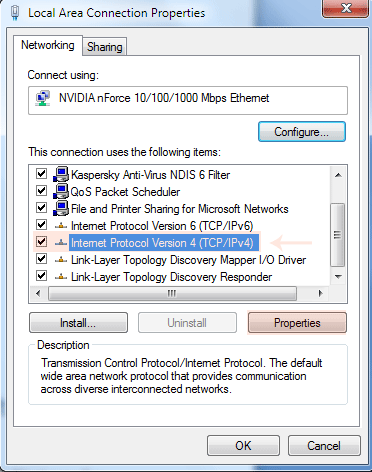Select Link-Layer Topology Discovery Responder item
Screen dimensions: 372x472
(171, 277)
